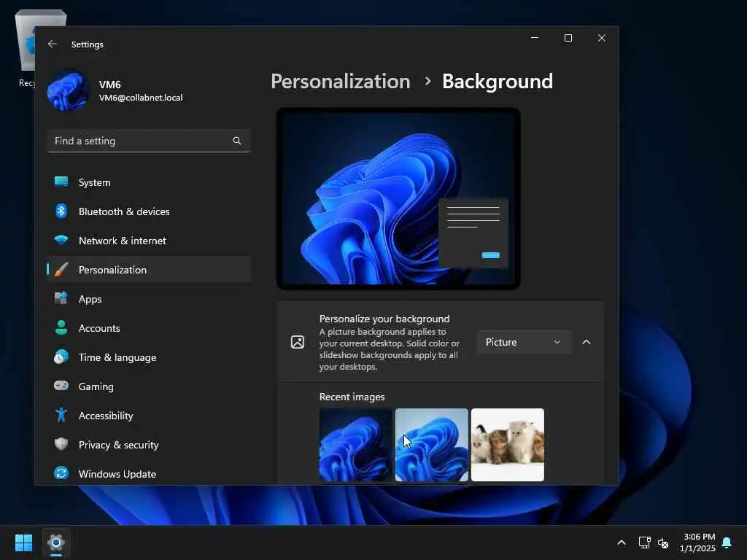Image resolution: width=747 pixels, height=560 pixels.
Task: Open the notification bell icon
Action: (x=727, y=542)
